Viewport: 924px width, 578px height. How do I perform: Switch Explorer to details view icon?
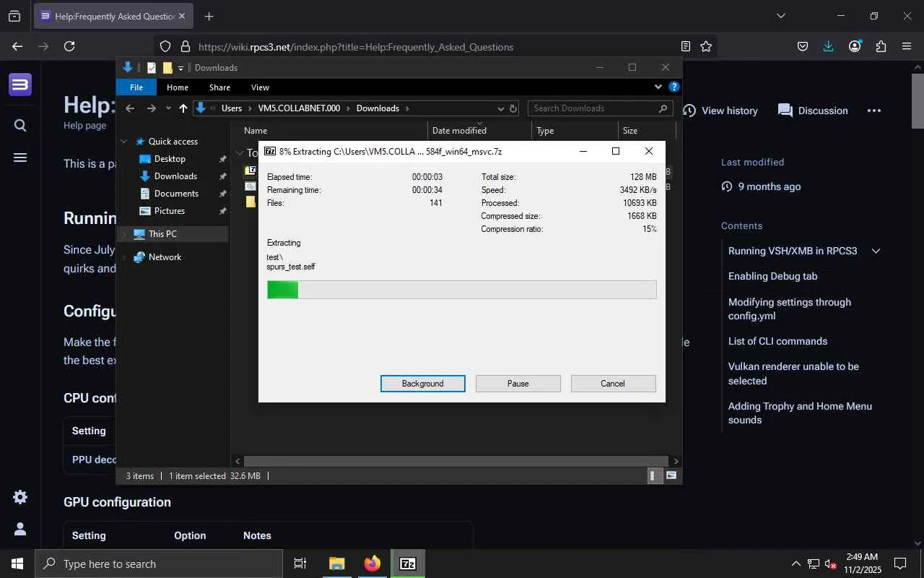point(653,475)
